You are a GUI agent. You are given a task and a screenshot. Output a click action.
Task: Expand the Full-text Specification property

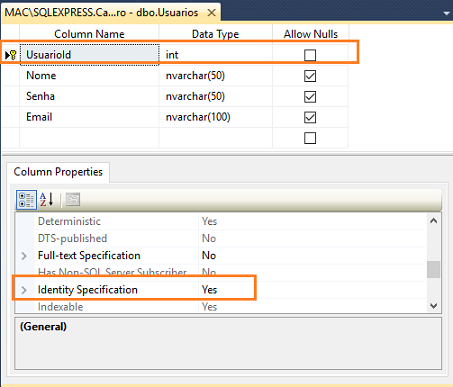click(x=24, y=256)
